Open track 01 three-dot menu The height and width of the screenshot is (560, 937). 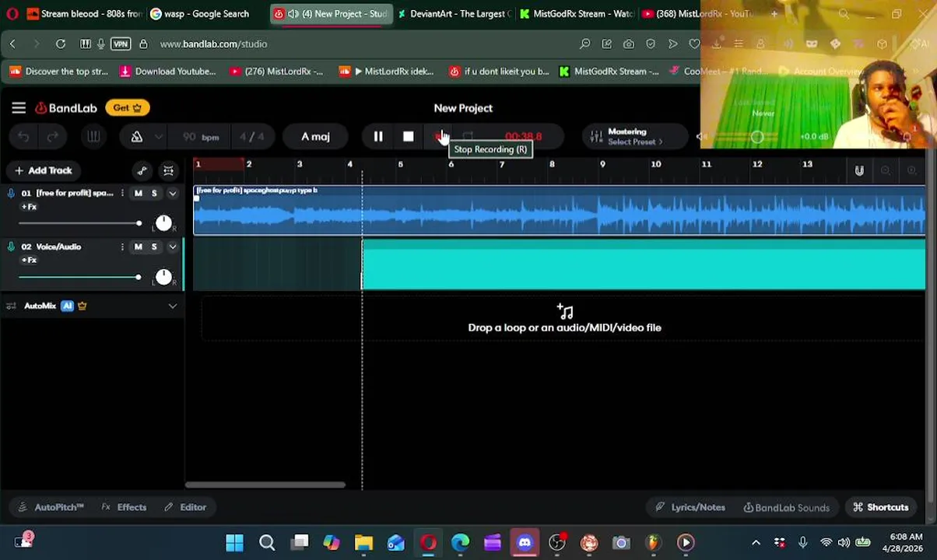pos(122,193)
